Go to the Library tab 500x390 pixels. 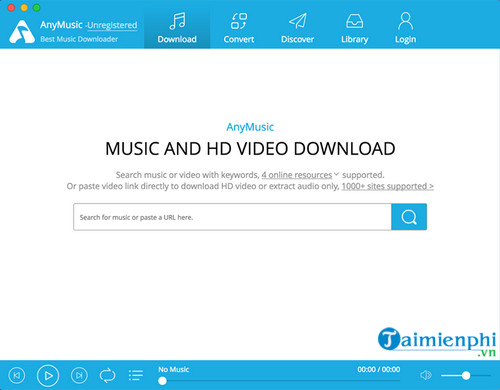pos(355,28)
